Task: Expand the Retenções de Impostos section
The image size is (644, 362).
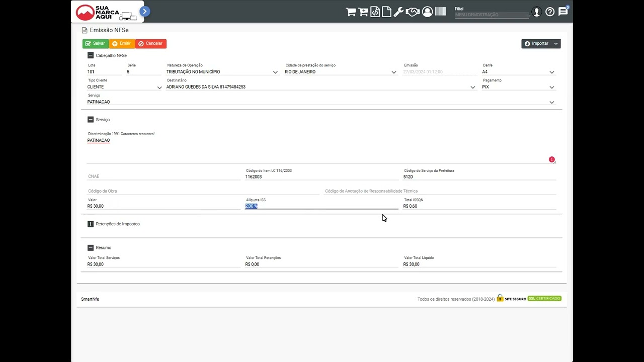Action: (x=91, y=224)
